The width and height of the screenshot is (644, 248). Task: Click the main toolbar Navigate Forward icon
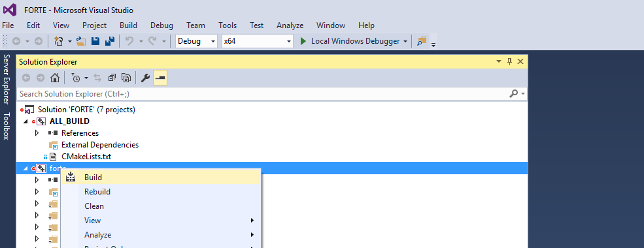38,41
